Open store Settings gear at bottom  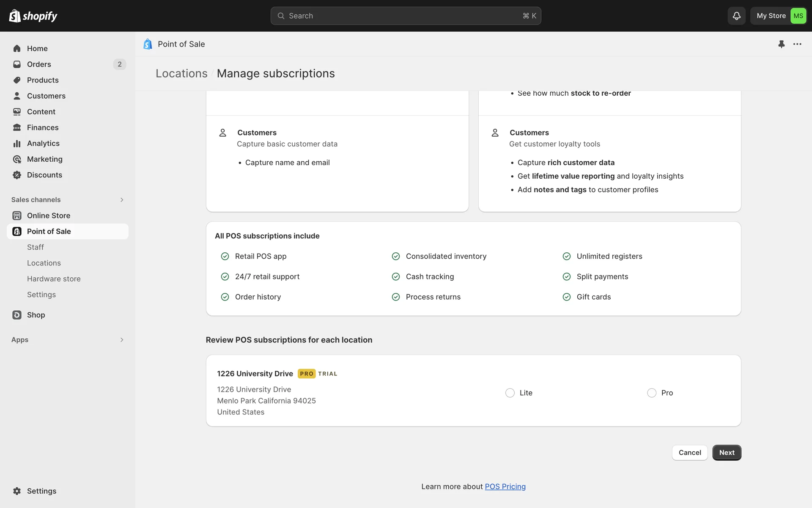tap(41, 491)
